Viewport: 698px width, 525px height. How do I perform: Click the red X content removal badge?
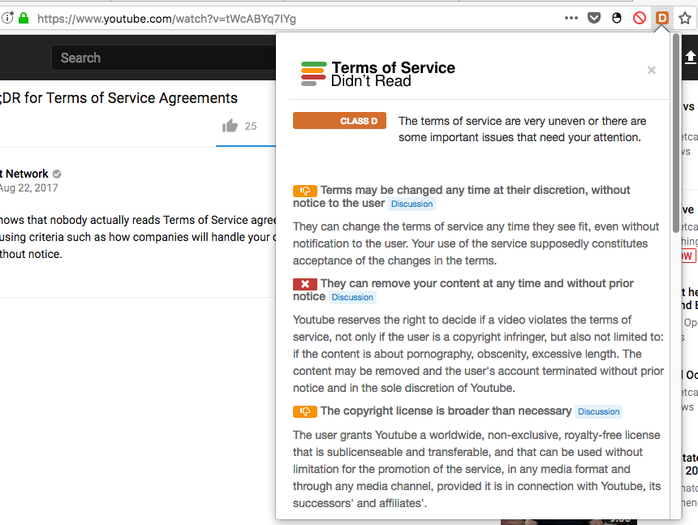pyautogui.click(x=304, y=284)
